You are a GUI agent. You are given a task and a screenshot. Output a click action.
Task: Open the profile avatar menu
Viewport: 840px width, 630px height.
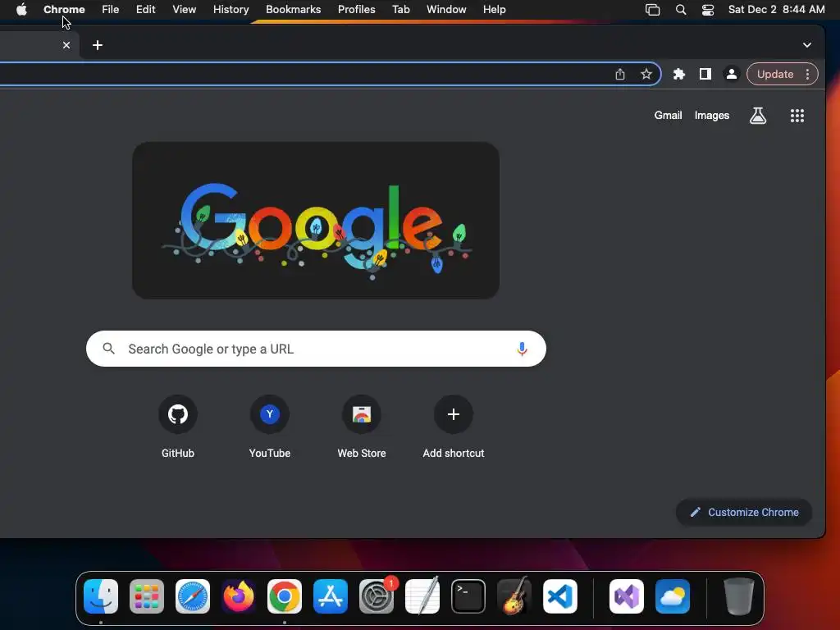click(731, 74)
